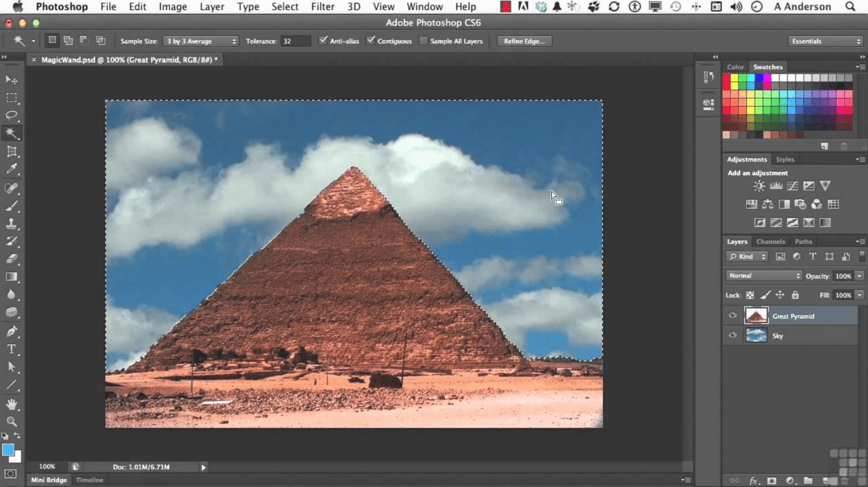Select the History Brush tool
The image size is (868, 487).
click(11, 241)
